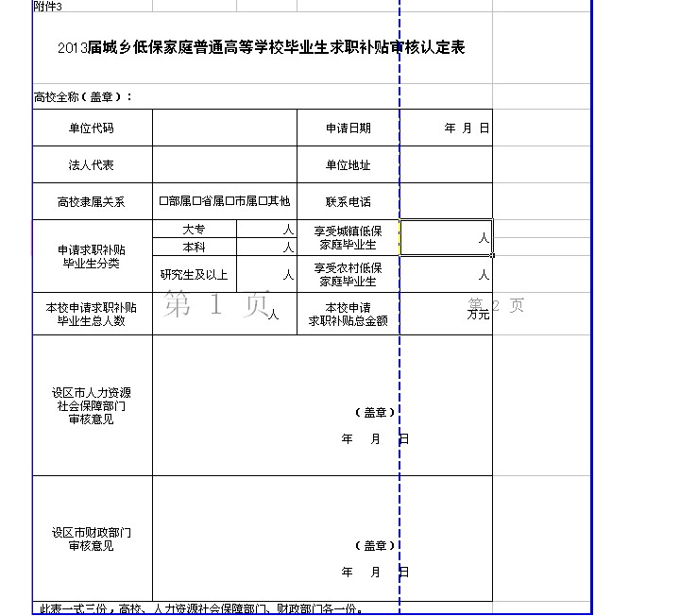
Task: Select the 大专 count cell
Action: pos(266,230)
